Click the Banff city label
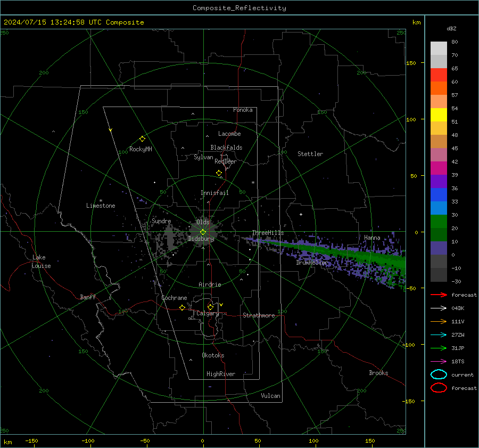Screen dimensions: 479x448 tap(88, 297)
